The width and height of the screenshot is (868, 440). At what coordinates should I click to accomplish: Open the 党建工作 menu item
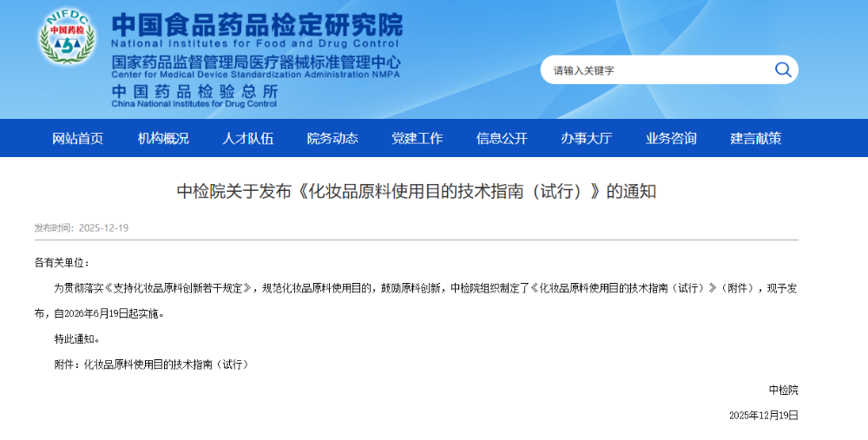pos(418,138)
